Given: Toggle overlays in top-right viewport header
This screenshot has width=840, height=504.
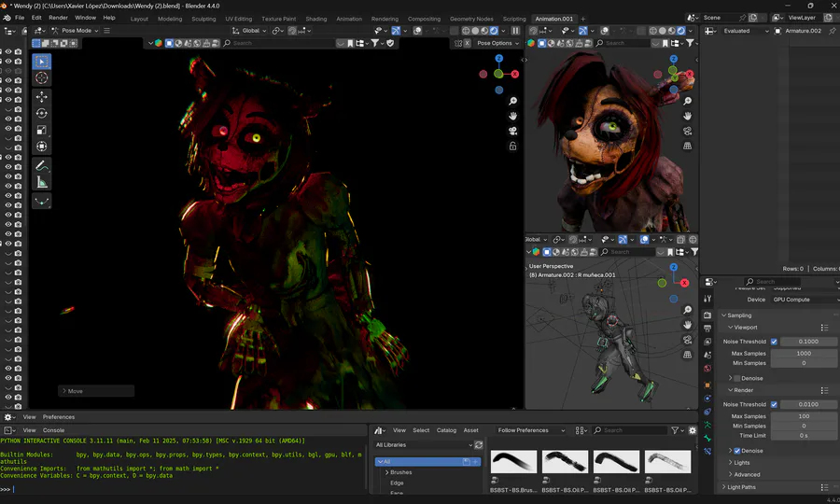Looking at the screenshot, I should pyautogui.click(x=604, y=31).
